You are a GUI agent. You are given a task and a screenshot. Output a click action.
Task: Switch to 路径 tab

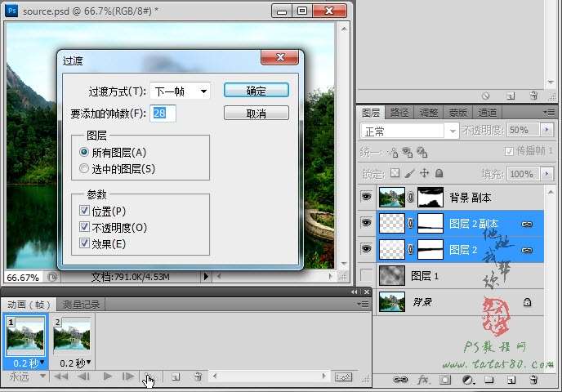pos(399,113)
